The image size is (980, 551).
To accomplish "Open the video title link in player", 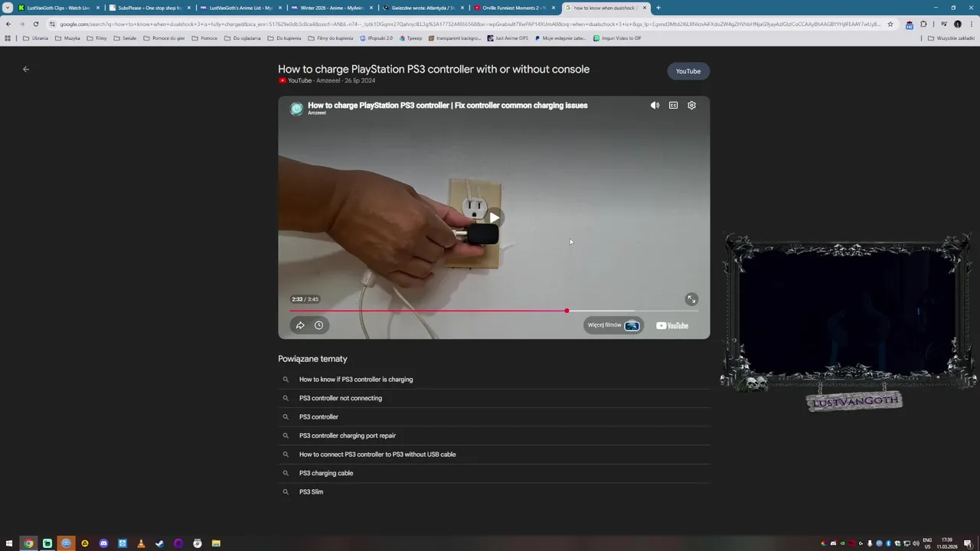I will point(448,106).
